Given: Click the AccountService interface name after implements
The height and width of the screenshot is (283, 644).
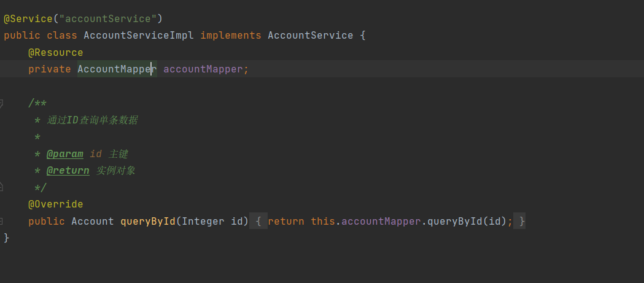Looking at the screenshot, I should point(311,36).
